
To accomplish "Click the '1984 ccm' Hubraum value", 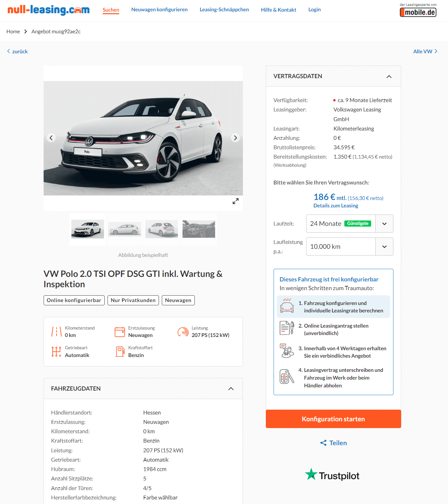I will pyautogui.click(x=155, y=469).
